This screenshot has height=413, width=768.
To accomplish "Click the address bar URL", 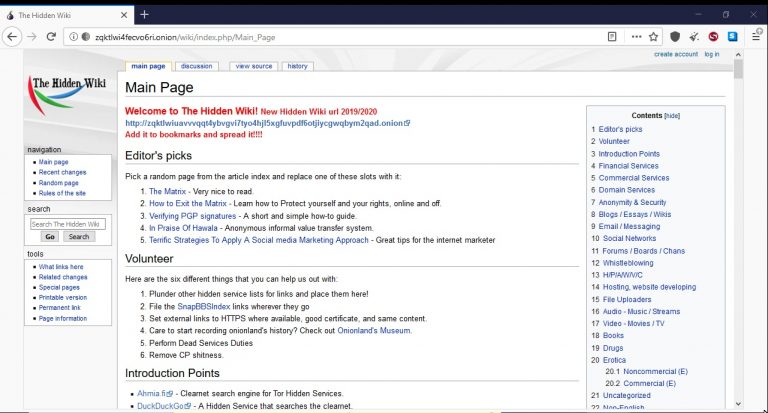I will [x=185, y=37].
